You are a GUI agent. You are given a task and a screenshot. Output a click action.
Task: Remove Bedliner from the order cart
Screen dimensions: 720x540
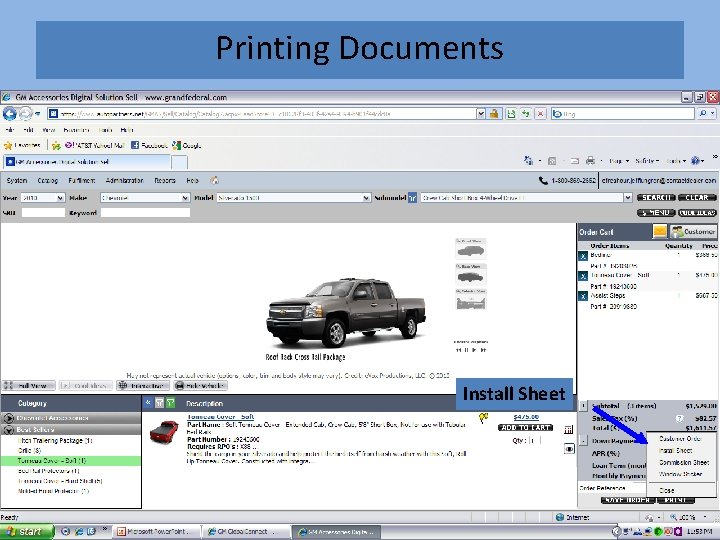point(583,256)
